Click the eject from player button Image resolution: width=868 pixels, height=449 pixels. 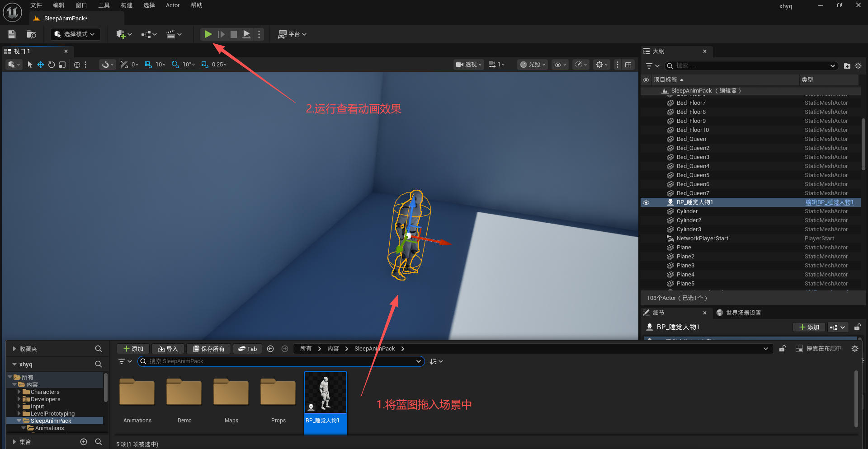[246, 34]
